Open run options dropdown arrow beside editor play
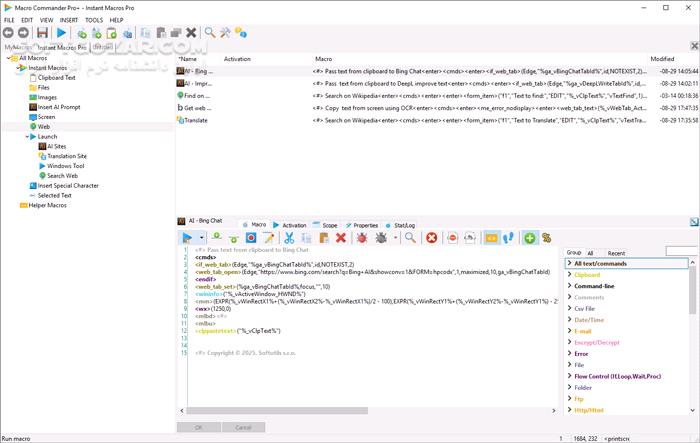 [201, 238]
